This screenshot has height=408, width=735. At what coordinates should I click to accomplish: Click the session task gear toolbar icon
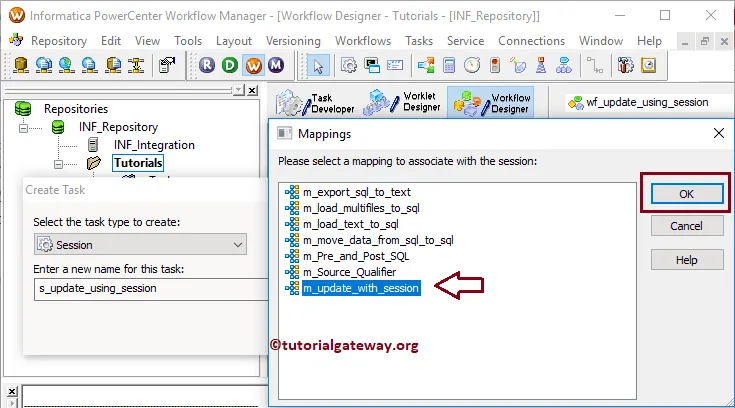[348, 65]
